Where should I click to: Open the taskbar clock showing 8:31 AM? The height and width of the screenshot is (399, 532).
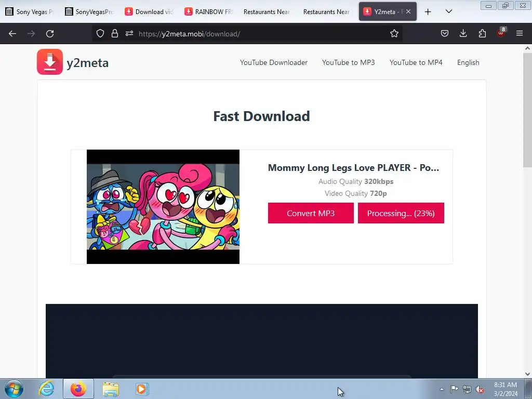click(505, 389)
